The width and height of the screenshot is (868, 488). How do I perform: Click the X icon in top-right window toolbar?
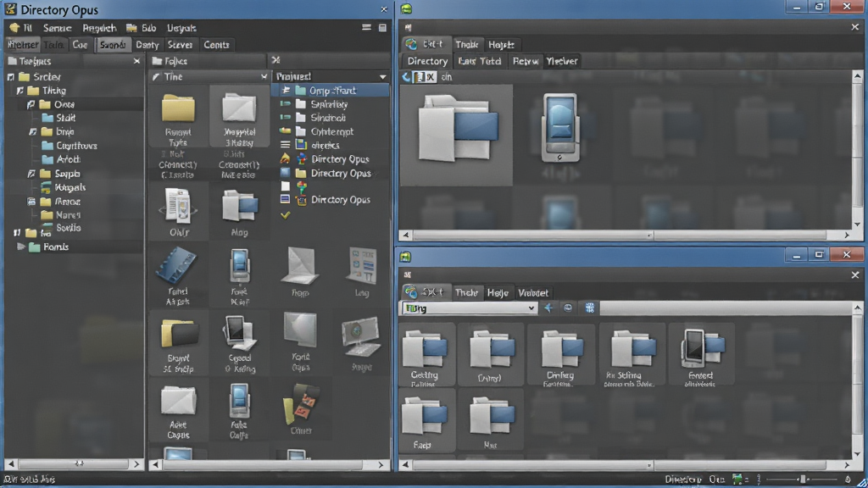(430, 77)
